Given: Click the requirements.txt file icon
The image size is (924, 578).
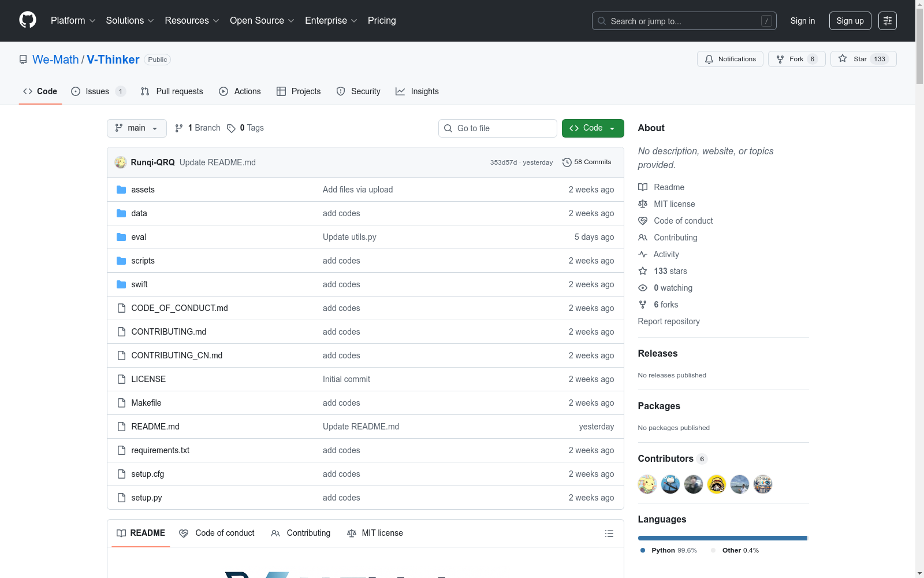Looking at the screenshot, I should [x=121, y=450].
